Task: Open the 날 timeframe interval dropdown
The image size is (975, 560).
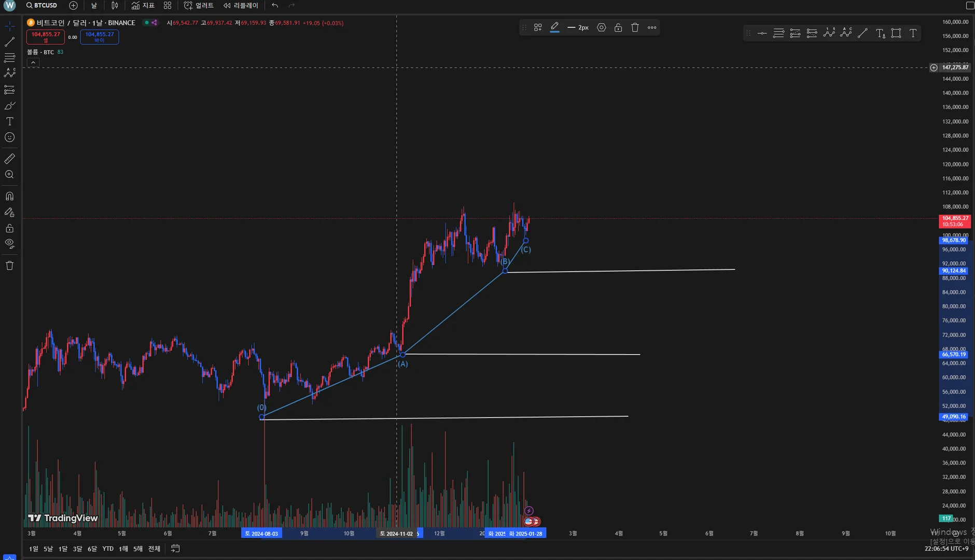Action: 94,5
